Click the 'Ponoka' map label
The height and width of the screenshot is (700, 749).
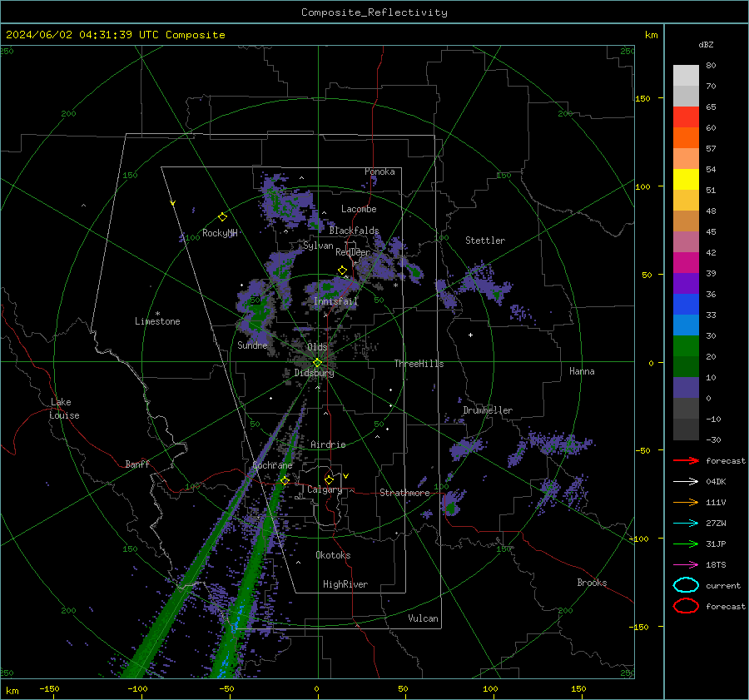tap(379, 171)
